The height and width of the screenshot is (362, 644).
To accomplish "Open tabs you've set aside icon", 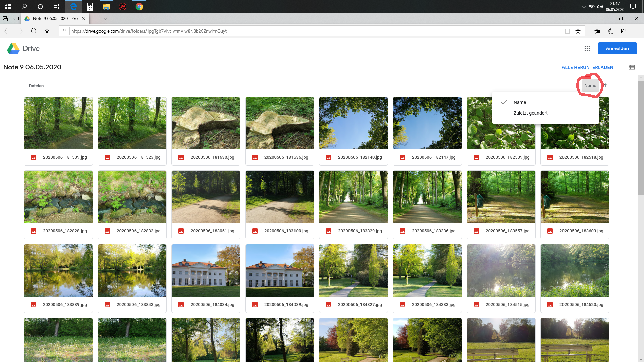I will (x=5, y=19).
